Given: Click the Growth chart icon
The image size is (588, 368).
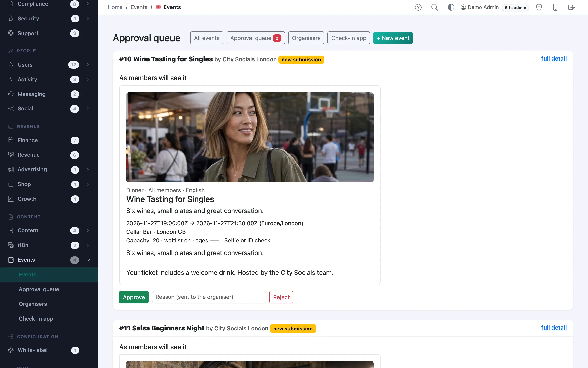Looking at the screenshot, I should pos(11,199).
